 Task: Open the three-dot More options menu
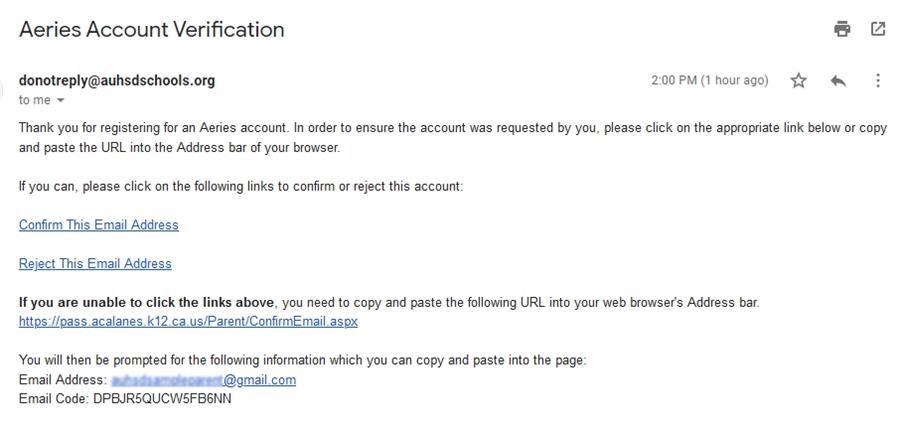click(x=878, y=80)
